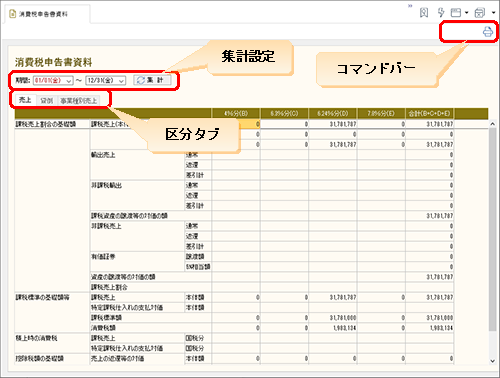Click the close-all-windows icon at top right
Image resolution: width=500 pixels, height=378 pixels.
480,13
